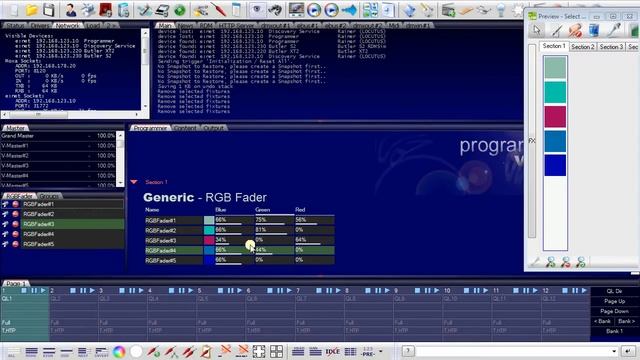Click the command line input field

point(513,351)
